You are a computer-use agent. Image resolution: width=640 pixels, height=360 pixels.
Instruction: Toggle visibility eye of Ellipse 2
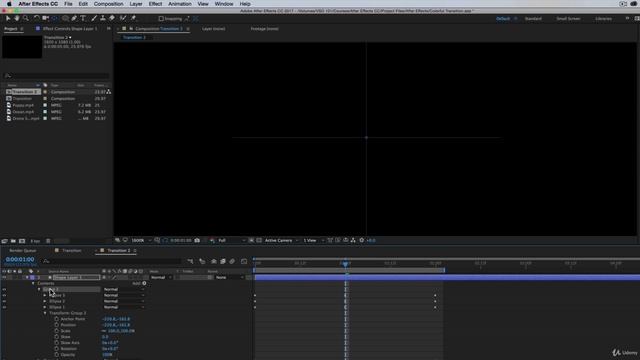click(4, 301)
